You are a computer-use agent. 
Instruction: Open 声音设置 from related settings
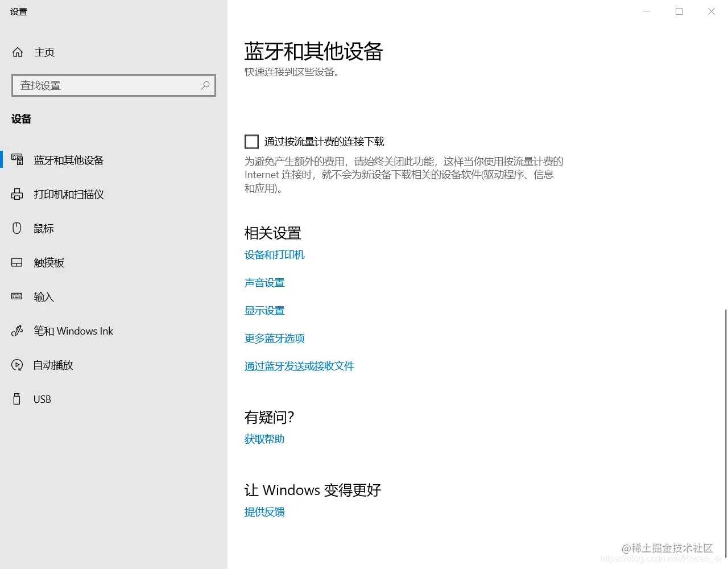[x=264, y=282]
